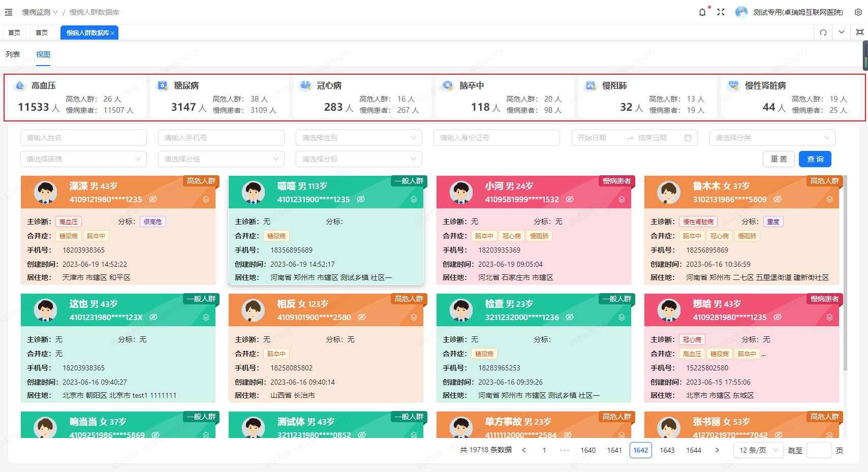
Task: Click the 请输入姓名 name input
Action: pyautogui.click(x=83, y=138)
